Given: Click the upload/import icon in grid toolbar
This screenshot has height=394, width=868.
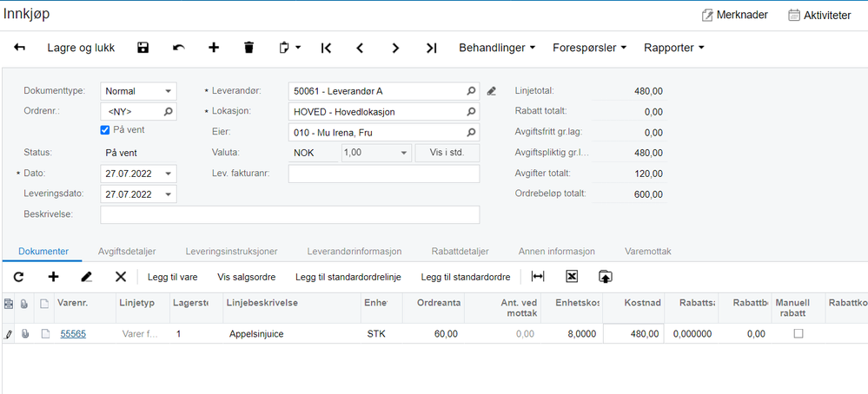Looking at the screenshot, I should 605,276.
